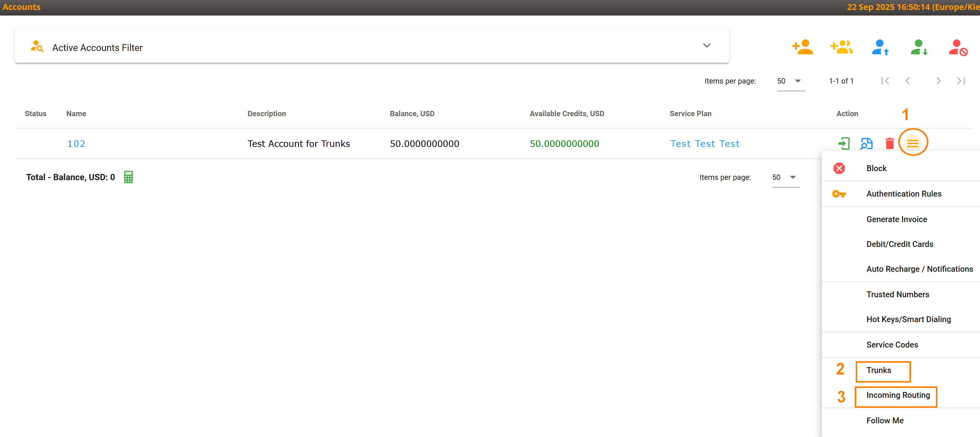Screen dimensions: 980x437
Task: Select Trunks from the action menu
Action: (x=879, y=370)
